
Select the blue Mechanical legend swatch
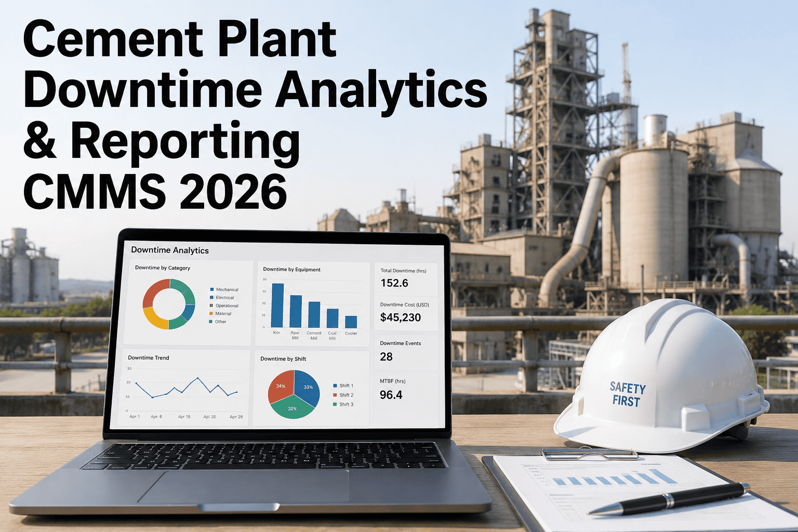pyautogui.click(x=212, y=289)
